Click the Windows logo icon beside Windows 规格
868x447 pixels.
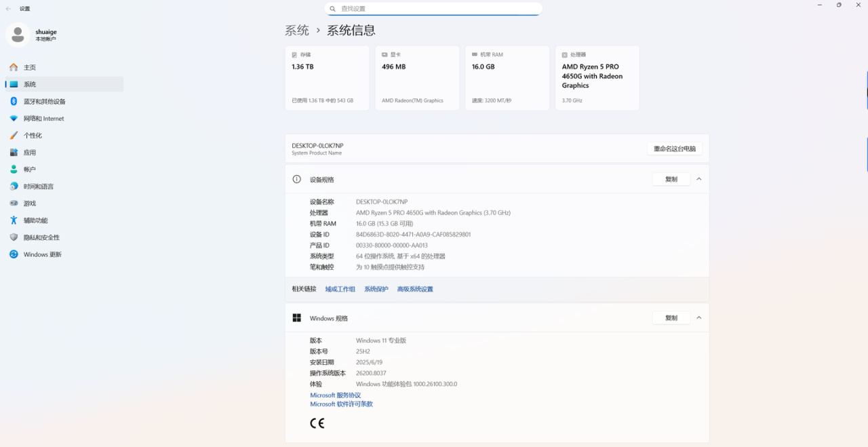click(x=296, y=317)
